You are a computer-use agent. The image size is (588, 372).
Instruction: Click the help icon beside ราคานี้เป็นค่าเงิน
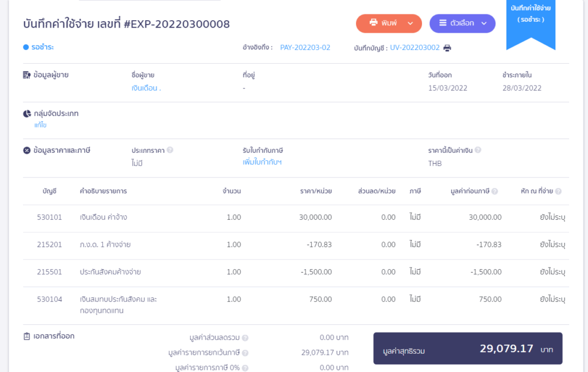coord(477,150)
